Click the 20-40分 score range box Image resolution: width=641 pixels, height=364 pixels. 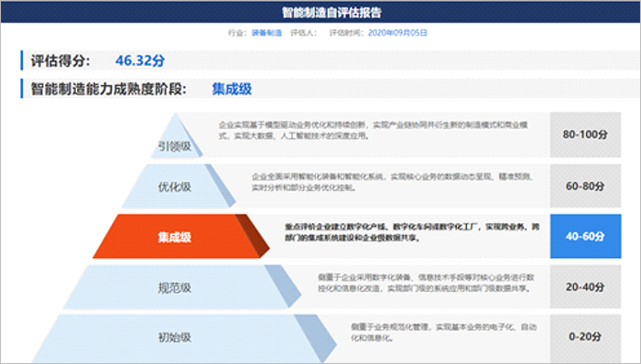click(x=585, y=287)
